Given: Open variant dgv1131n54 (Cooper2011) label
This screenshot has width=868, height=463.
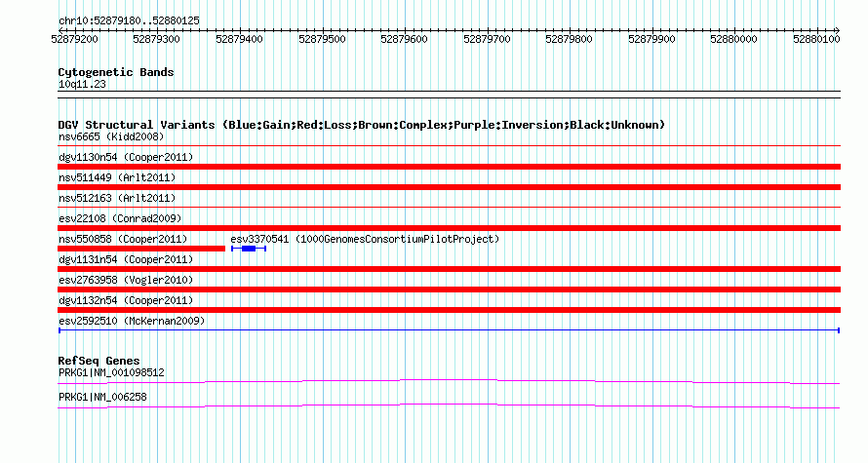Looking at the screenshot, I should [126, 259].
